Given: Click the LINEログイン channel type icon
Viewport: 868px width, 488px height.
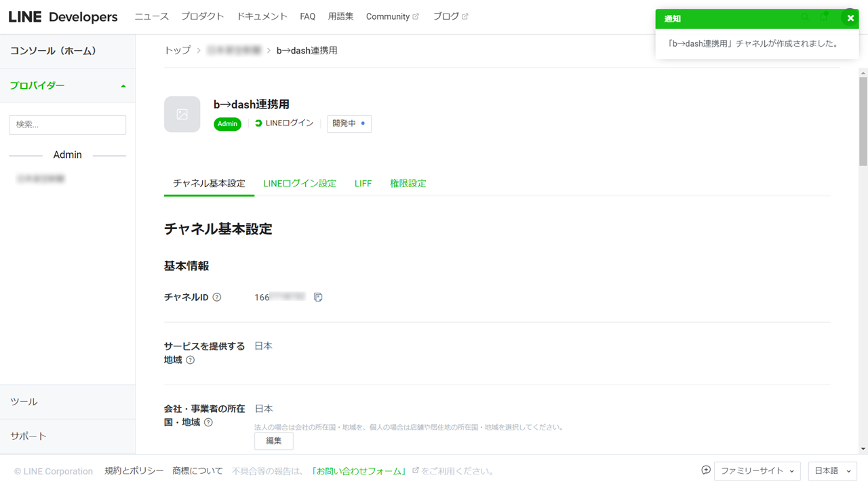Looking at the screenshot, I should point(258,123).
